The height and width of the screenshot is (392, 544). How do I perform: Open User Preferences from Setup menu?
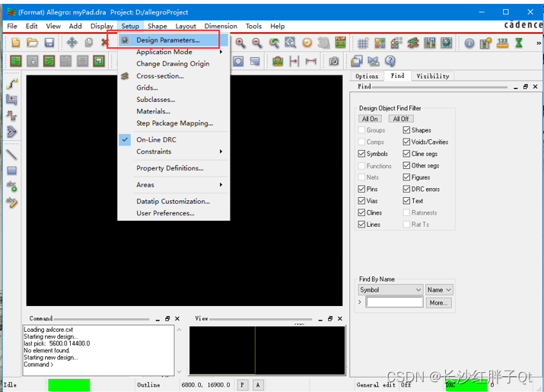click(173, 213)
